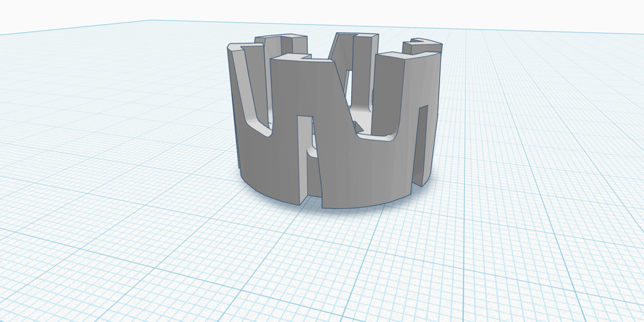The image size is (644, 322).
Task: Click the small back-right prong top
Action: 422,46
